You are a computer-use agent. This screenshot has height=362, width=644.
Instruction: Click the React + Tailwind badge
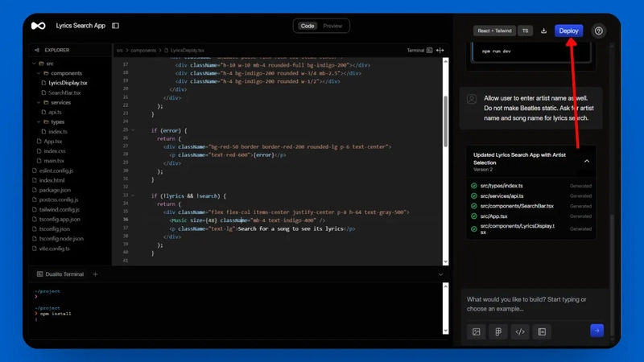tap(494, 31)
